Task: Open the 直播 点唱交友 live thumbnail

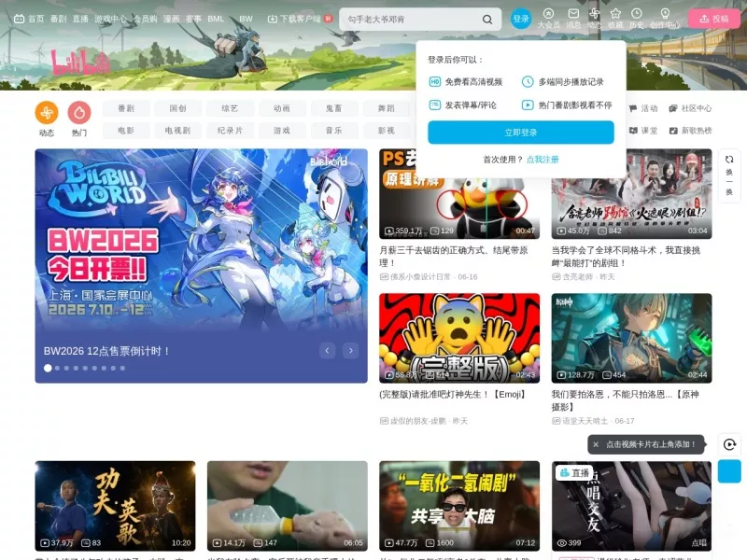Action: pyautogui.click(x=632, y=506)
